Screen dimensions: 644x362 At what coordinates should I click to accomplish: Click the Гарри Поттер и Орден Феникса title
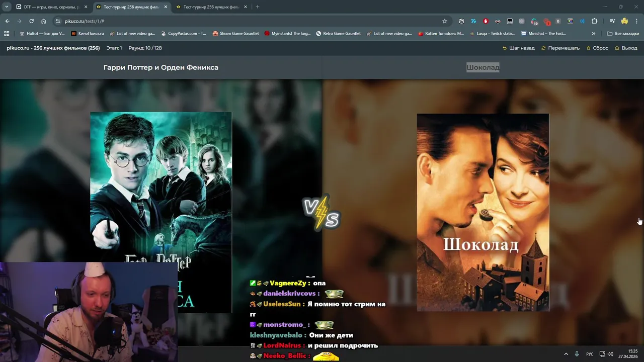coord(161,67)
